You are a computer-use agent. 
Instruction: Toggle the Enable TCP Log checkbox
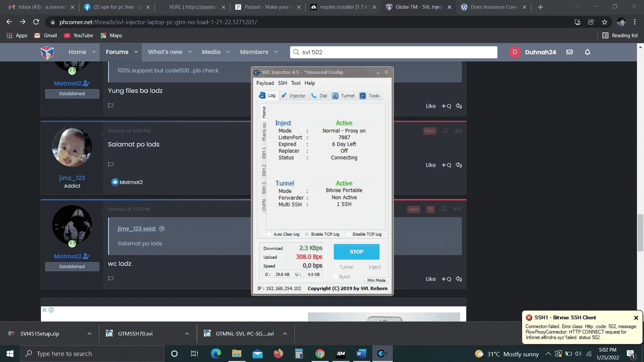pos(307,234)
